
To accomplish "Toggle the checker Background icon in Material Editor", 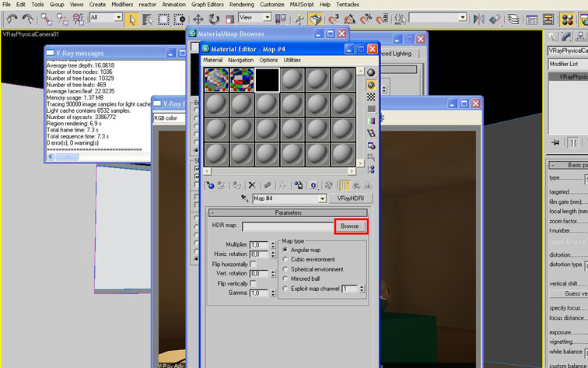I will click(371, 97).
